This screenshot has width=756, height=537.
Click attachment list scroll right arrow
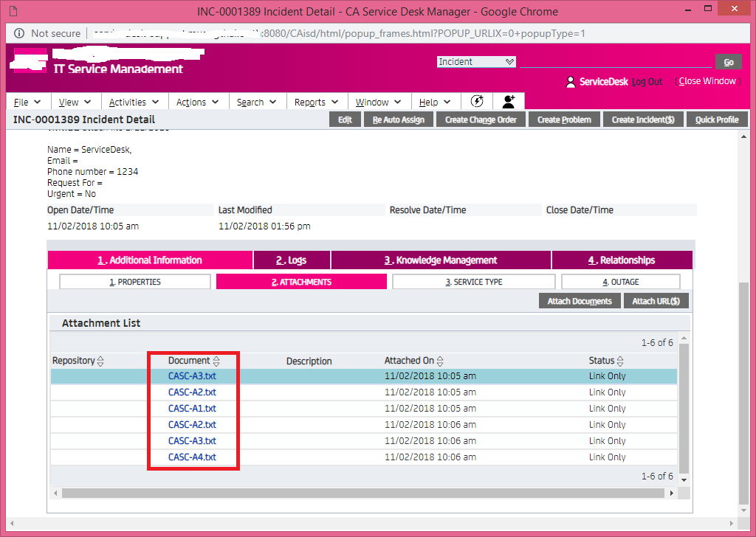coord(672,493)
